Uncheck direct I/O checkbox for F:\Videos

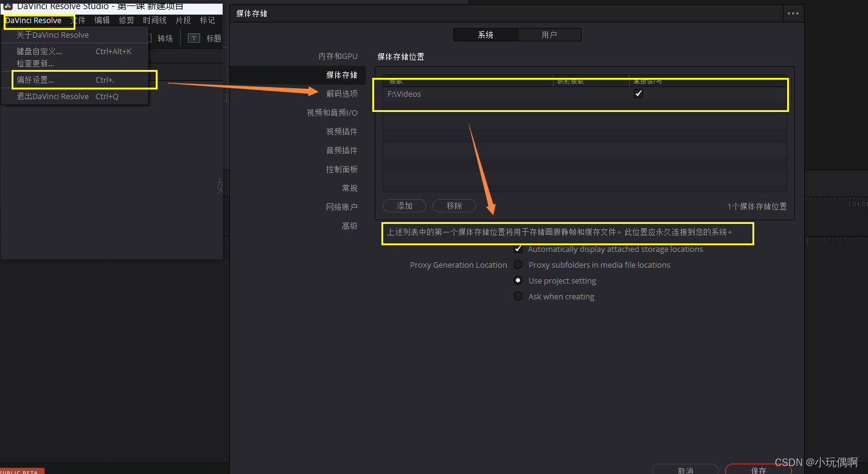pyautogui.click(x=638, y=94)
